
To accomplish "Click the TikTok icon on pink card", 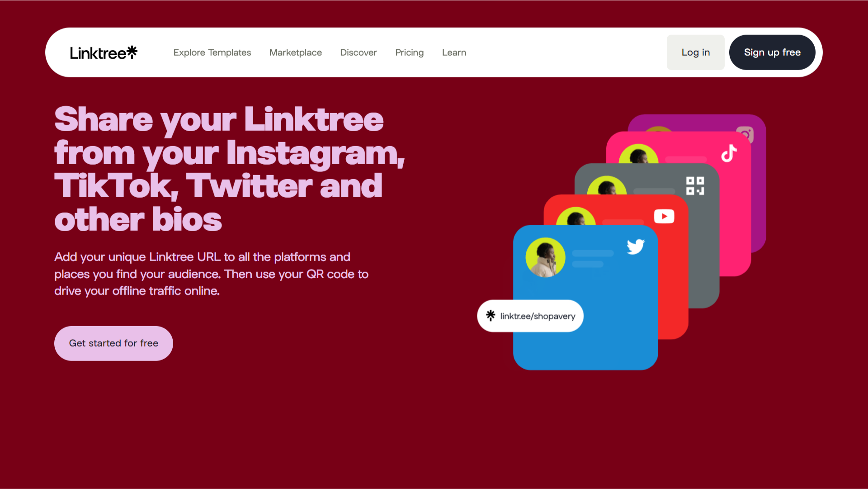I will 729,153.
